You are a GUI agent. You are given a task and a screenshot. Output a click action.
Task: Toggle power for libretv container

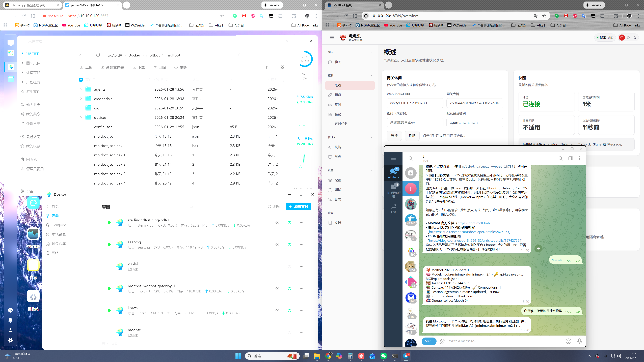click(289, 310)
